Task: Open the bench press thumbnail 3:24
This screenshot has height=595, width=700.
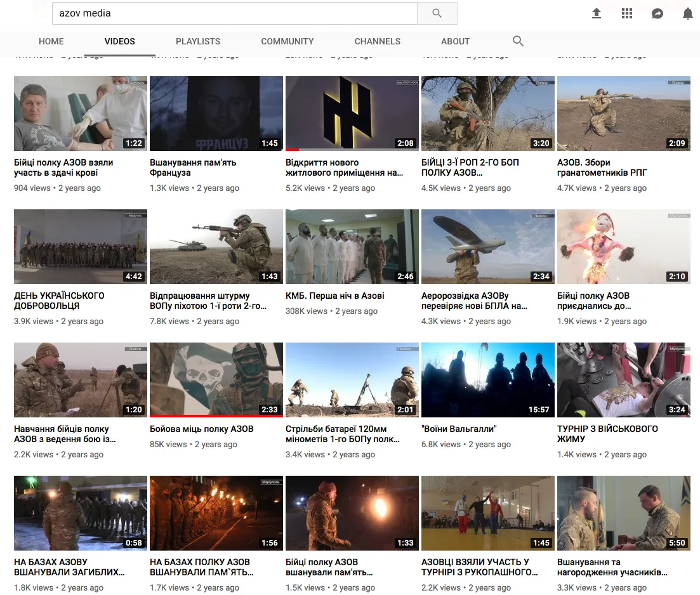Action: [624, 380]
